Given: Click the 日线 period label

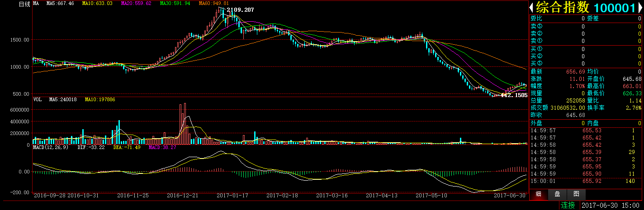Looking at the screenshot, I should 24,4.
